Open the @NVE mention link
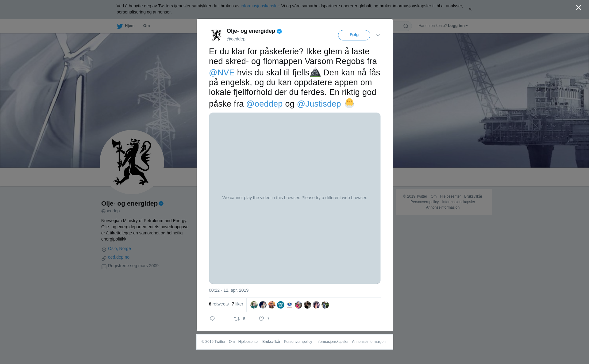This screenshot has height=364, width=589. tap(222, 73)
